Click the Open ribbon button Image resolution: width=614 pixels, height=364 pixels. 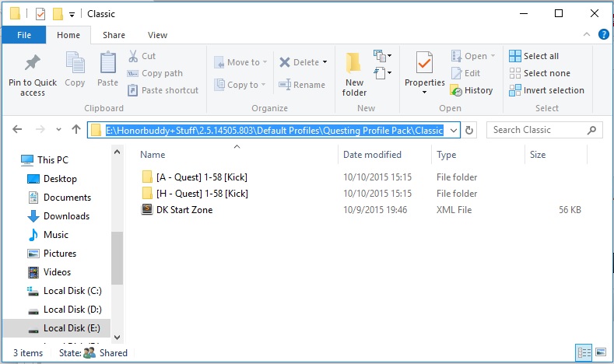pyautogui.click(x=473, y=56)
